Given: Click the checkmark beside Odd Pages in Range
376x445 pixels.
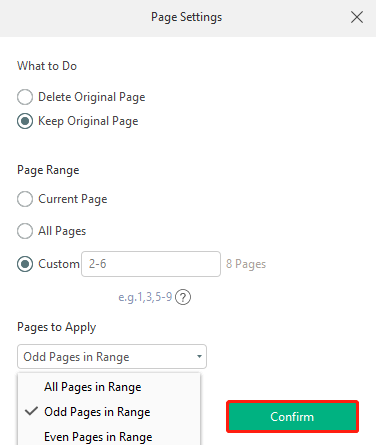Looking at the screenshot, I should [31, 412].
